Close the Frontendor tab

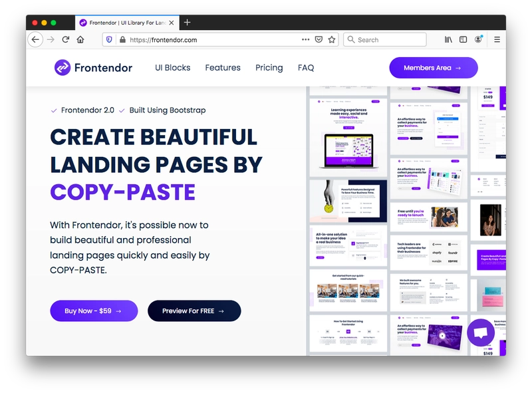pos(172,23)
